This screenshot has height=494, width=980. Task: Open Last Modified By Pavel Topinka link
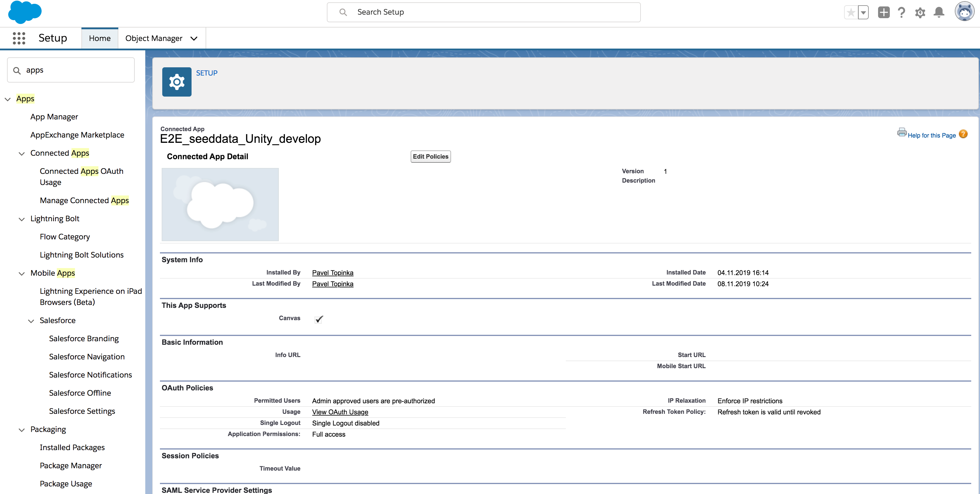click(332, 284)
